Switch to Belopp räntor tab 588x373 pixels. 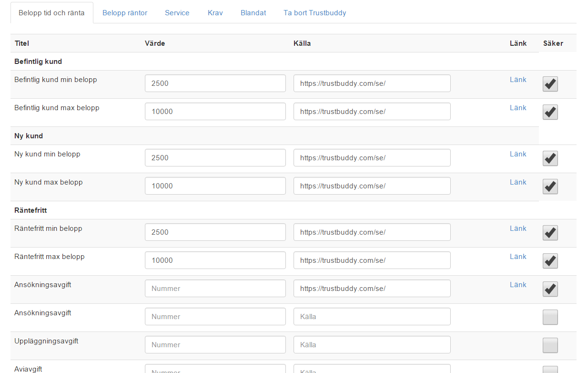pos(125,13)
